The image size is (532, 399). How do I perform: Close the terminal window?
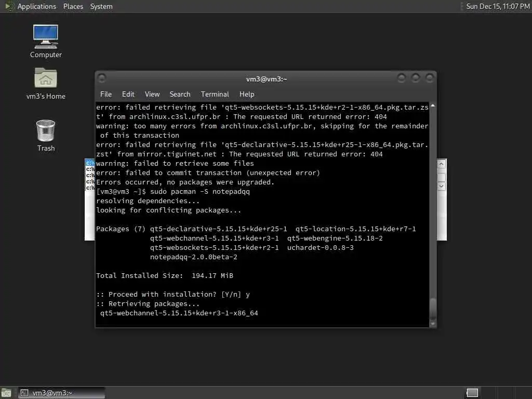point(430,78)
